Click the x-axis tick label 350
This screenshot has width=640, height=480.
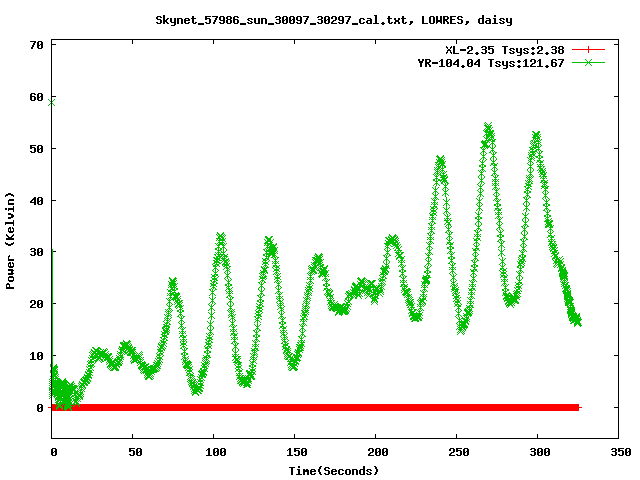pyautogui.click(x=620, y=452)
